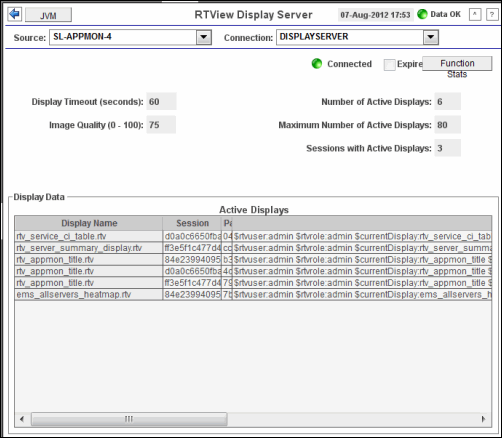Click the blue back arrow icon
Image resolution: width=502 pixels, height=438 pixels.
pyautogui.click(x=15, y=14)
